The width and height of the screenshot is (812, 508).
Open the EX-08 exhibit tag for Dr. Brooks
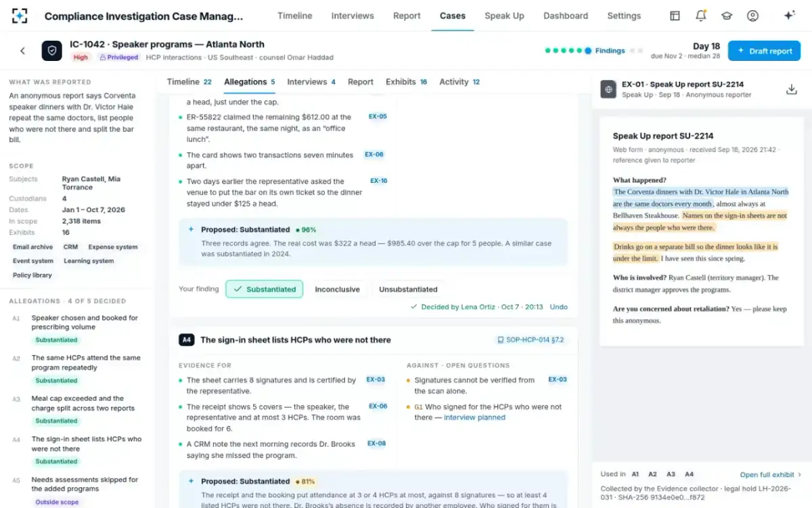coord(377,444)
